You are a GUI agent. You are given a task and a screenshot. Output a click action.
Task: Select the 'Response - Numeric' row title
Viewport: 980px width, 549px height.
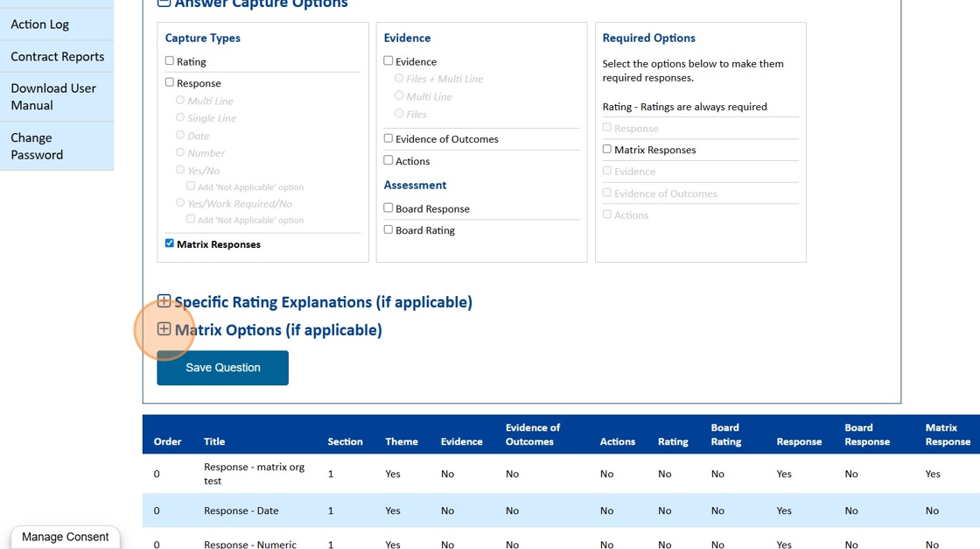coord(250,544)
